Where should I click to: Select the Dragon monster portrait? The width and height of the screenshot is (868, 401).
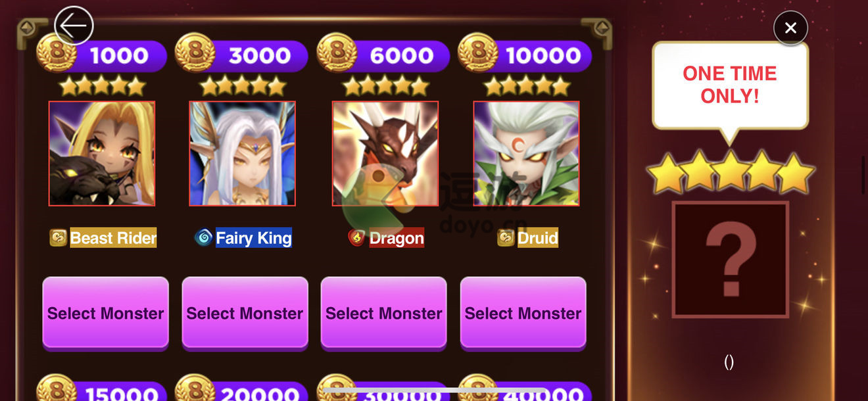click(x=385, y=153)
